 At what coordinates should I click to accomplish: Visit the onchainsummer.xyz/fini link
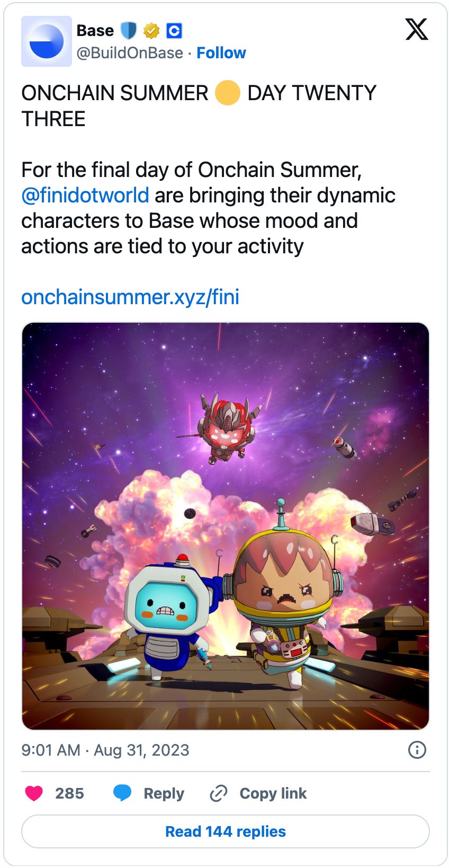pos(130,297)
